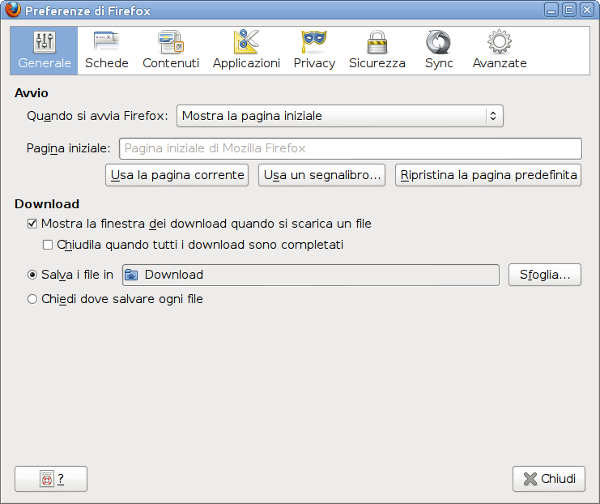Click the 'Quando si avvia Firefox:' label
The height and width of the screenshot is (504, 600).
pyautogui.click(x=97, y=116)
